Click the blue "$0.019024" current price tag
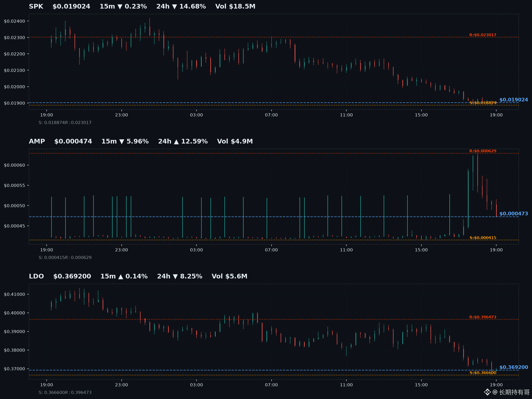Image resolution: width=532 pixels, height=399 pixels. [514, 100]
